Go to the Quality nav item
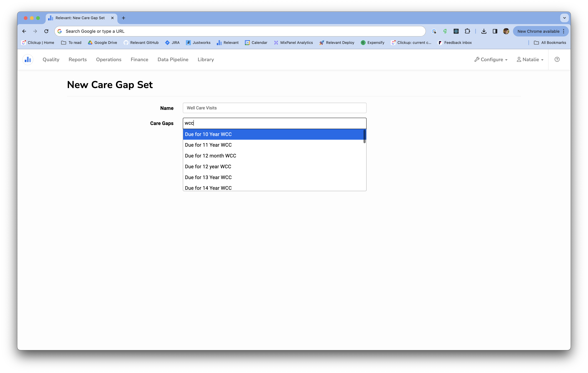The image size is (588, 373). click(51, 59)
